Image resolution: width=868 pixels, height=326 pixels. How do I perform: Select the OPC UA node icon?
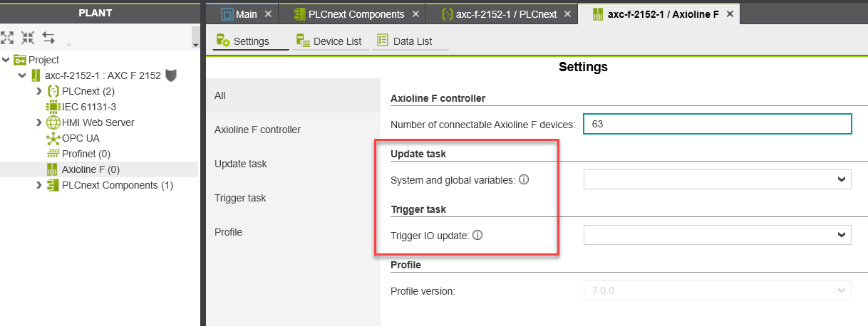pos(53,138)
